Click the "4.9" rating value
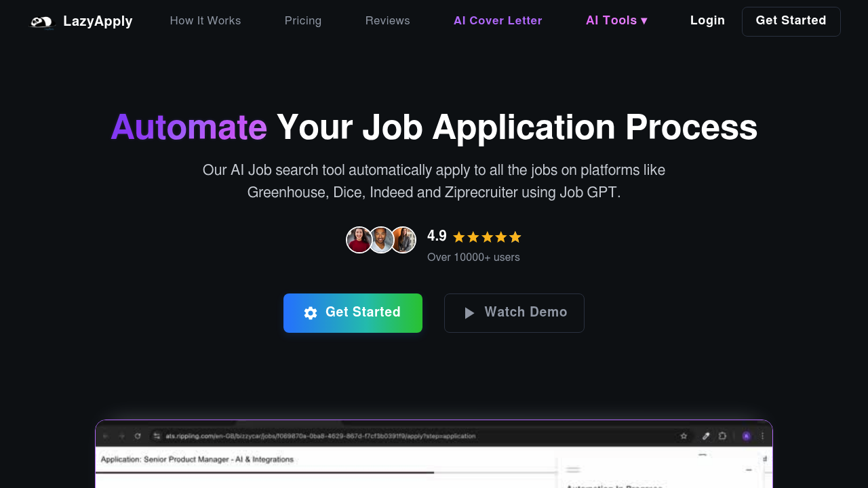Viewport: 868px width, 488px height. pos(437,237)
